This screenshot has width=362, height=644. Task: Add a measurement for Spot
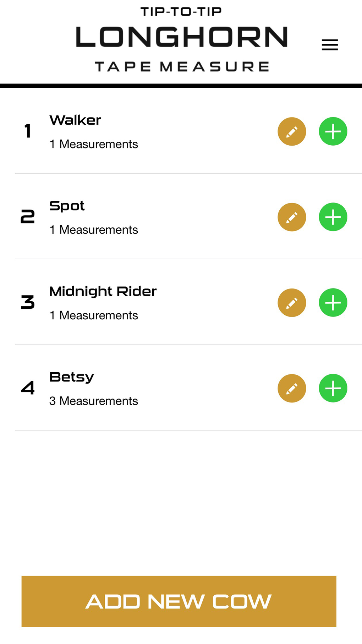(x=333, y=217)
